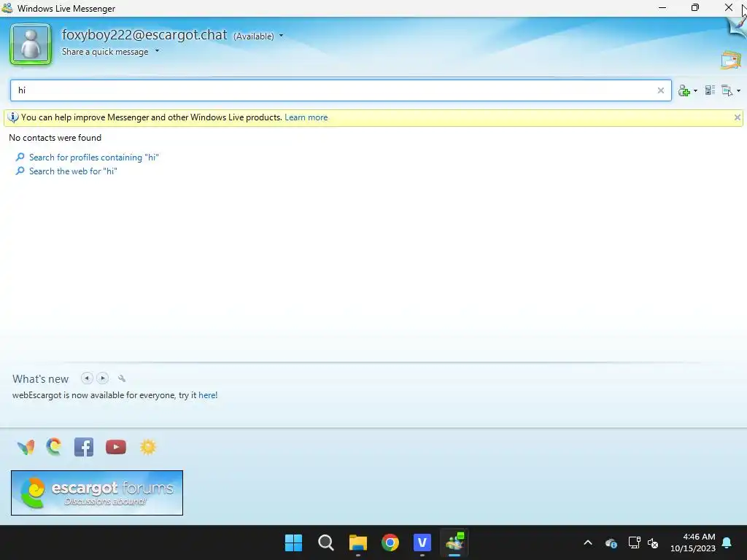Screen dimensions: 747x560
Task: Click Windows Live Messenger taskbar icon
Action: [x=454, y=542]
